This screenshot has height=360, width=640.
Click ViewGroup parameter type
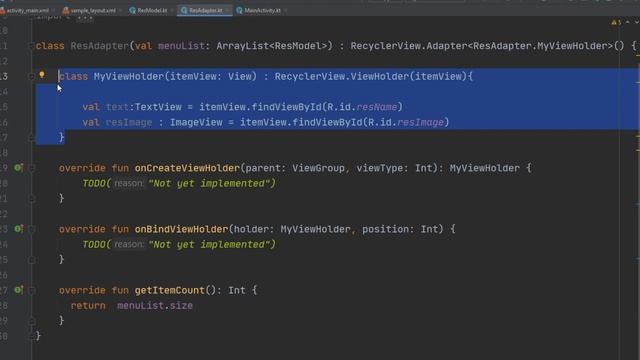(x=318, y=168)
